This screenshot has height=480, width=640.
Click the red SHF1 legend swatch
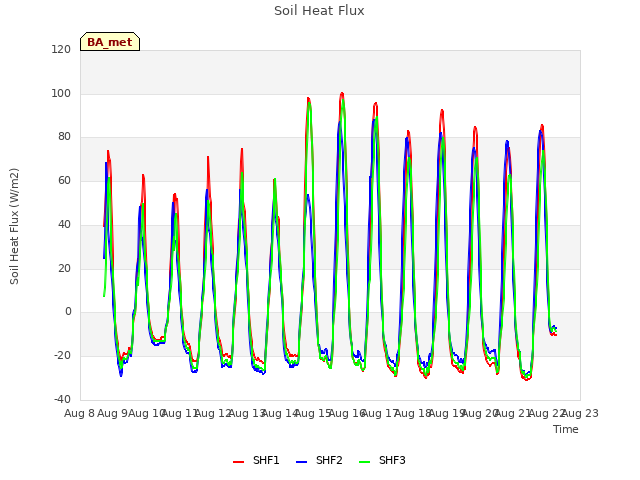coord(238,462)
